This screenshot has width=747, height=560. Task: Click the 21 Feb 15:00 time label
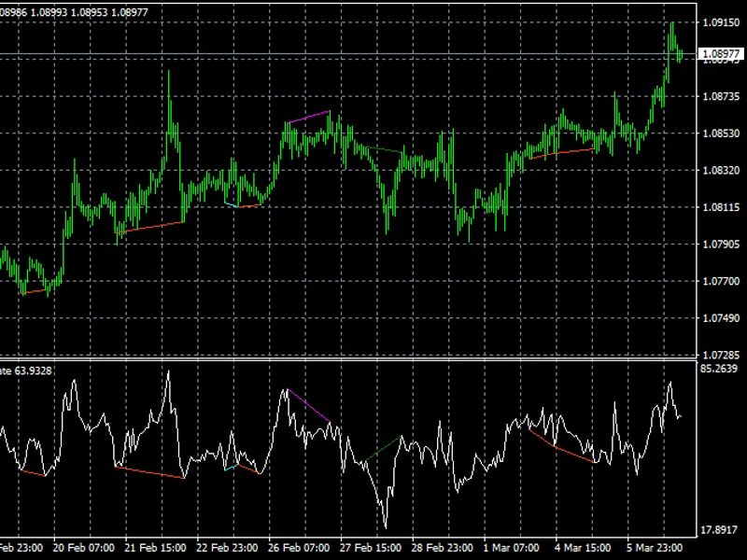155,548
